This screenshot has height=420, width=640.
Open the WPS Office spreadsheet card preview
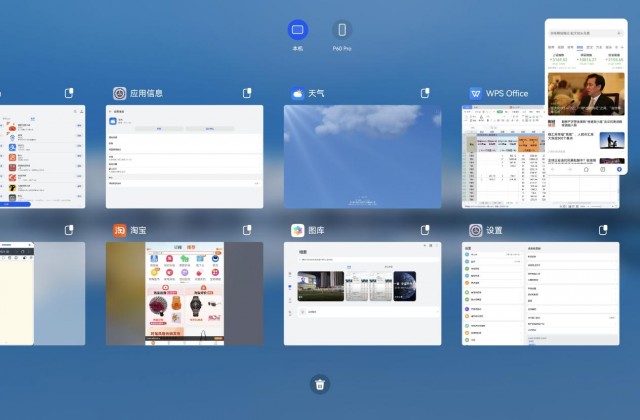[503, 157]
